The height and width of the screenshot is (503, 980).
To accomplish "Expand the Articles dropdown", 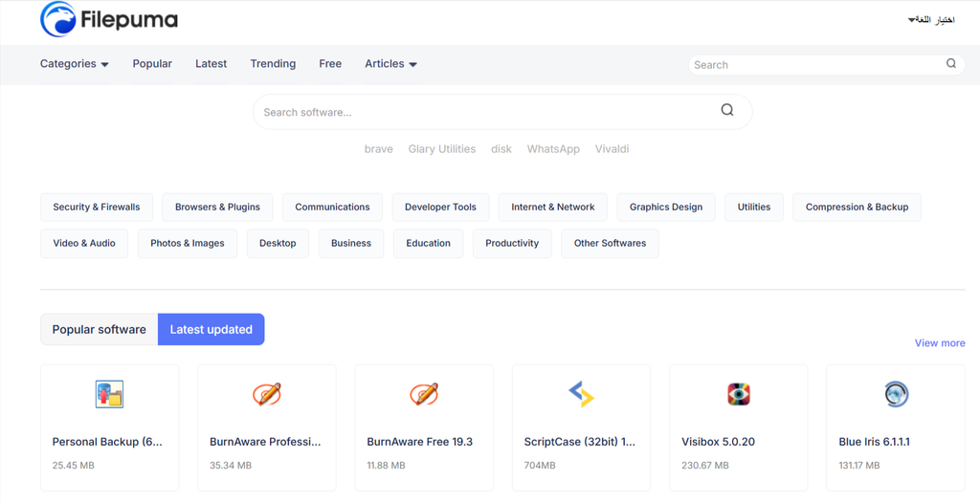I will click(390, 64).
